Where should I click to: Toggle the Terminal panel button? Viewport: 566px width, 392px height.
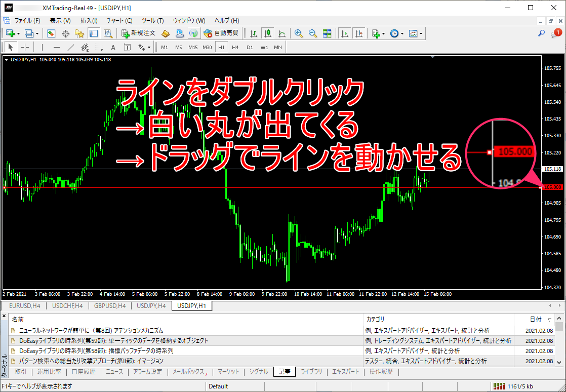[94, 33]
